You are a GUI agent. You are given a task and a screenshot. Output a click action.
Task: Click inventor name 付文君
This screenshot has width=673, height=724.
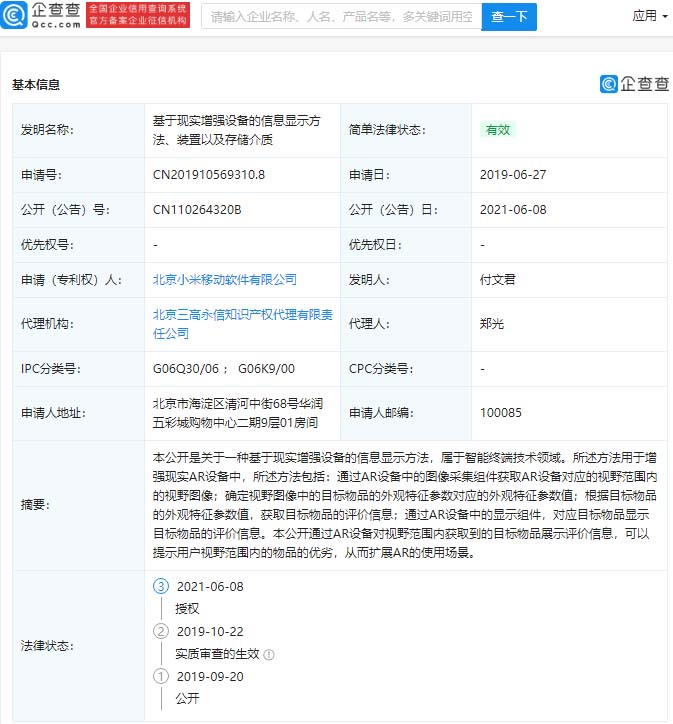click(498, 280)
